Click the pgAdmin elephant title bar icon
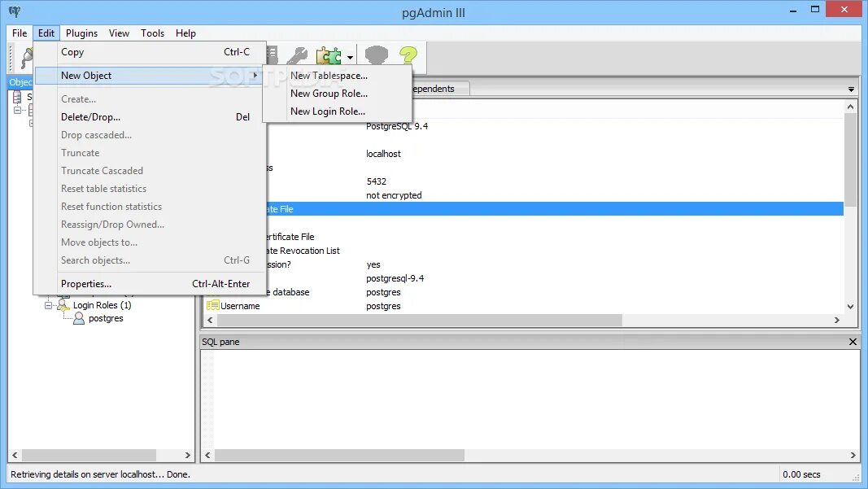Screen dimensions: 868x489 (x=15, y=11)
